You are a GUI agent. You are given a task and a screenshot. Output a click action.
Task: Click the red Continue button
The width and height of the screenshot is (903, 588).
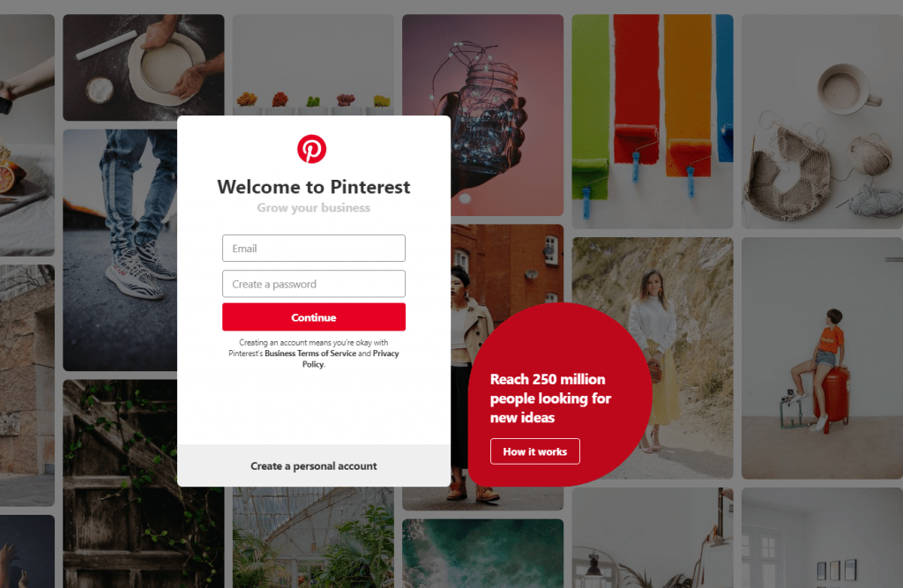tap(314, 317)
